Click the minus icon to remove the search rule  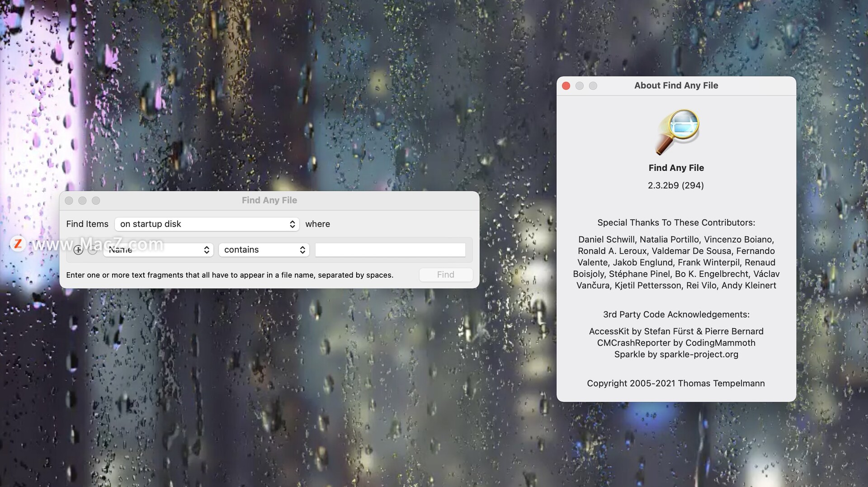(93, 250)
